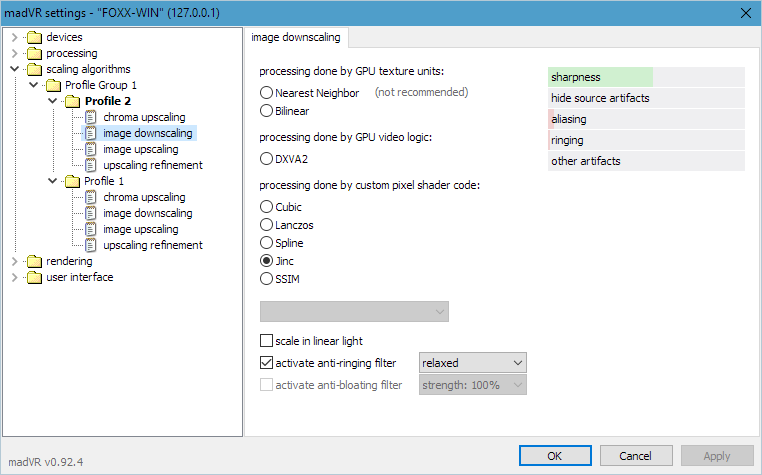Viewport: 762px width, 475px height.
Task: Open the strength: 100% dropdown
Action: click(x=473, y=385)
